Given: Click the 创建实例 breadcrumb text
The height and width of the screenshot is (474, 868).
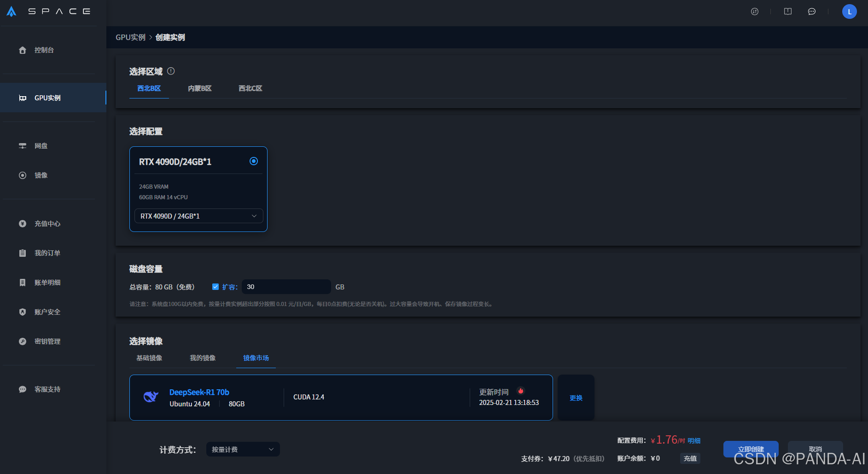Looking at the screenshot, I should pos(170,37).
